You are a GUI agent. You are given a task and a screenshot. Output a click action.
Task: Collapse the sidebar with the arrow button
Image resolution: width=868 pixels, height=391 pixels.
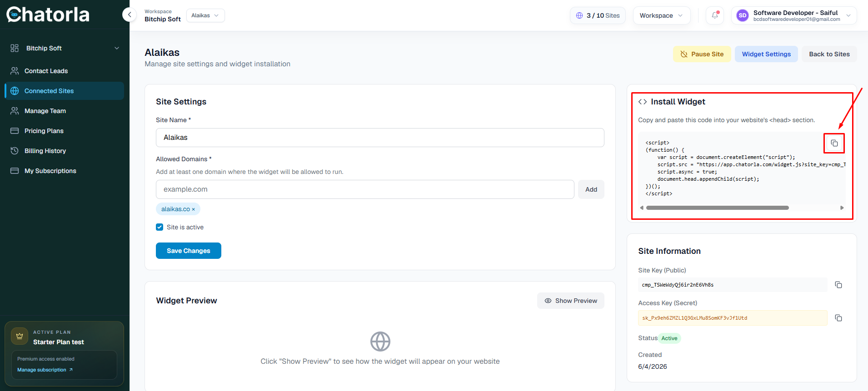coord(130,15)
